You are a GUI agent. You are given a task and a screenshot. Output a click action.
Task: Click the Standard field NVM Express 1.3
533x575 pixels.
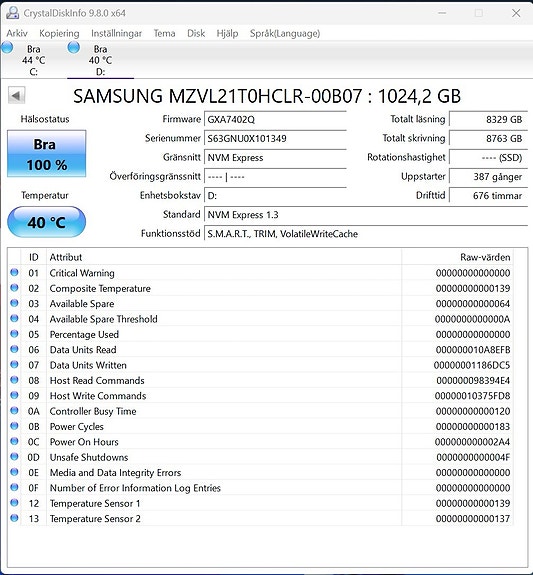click(366, 215)
